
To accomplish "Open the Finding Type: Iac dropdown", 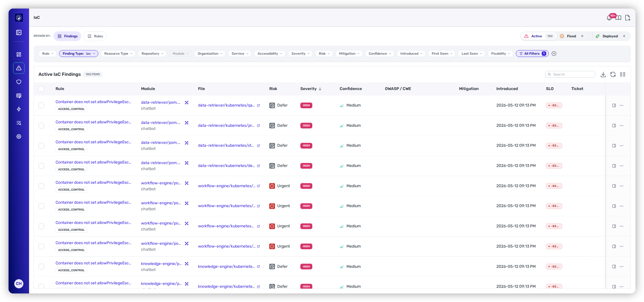I will [79, 54].
